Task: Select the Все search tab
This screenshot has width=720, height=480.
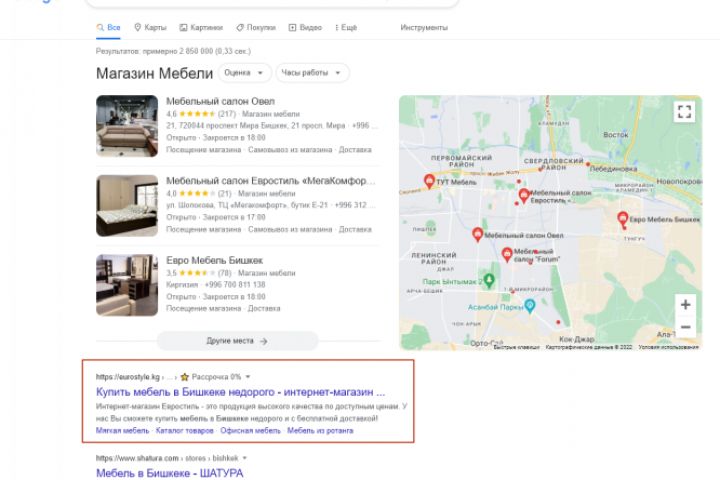Action: (108, 28)
